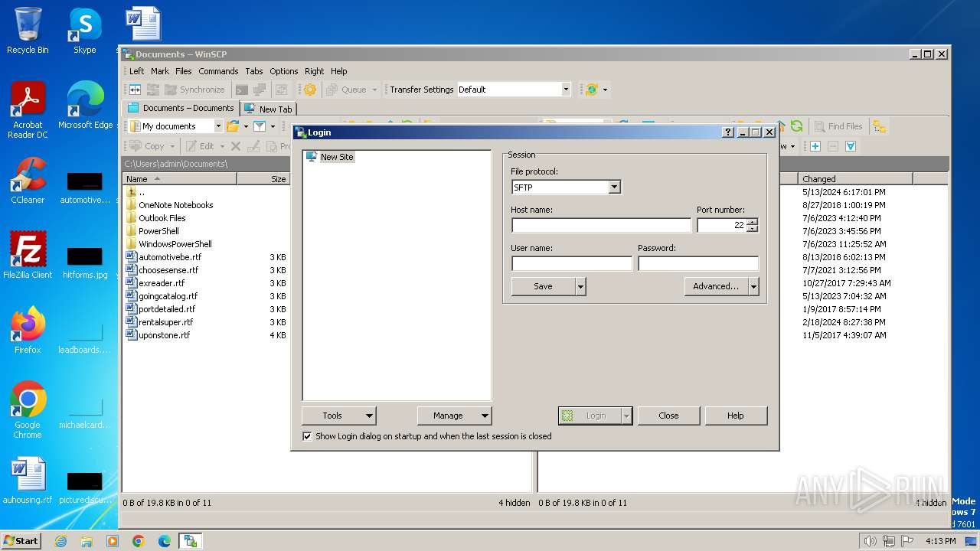Open Firefox desktop shortcut
The width and height of the screenshot is (980, 551).
pos(28,331)
